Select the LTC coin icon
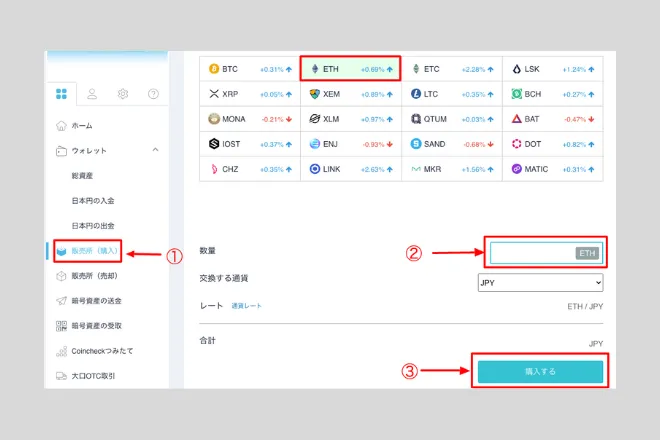660x440 pixels. (x=416, y=93)
